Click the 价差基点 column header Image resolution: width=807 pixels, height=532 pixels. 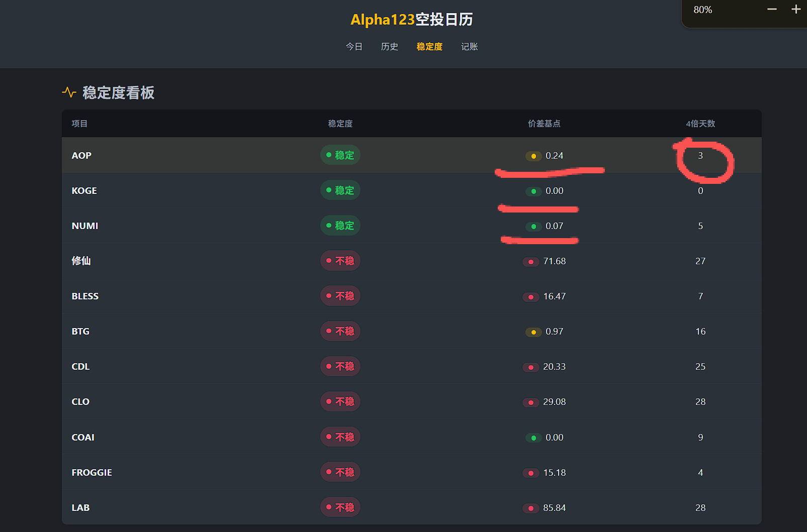click(544, 124)
